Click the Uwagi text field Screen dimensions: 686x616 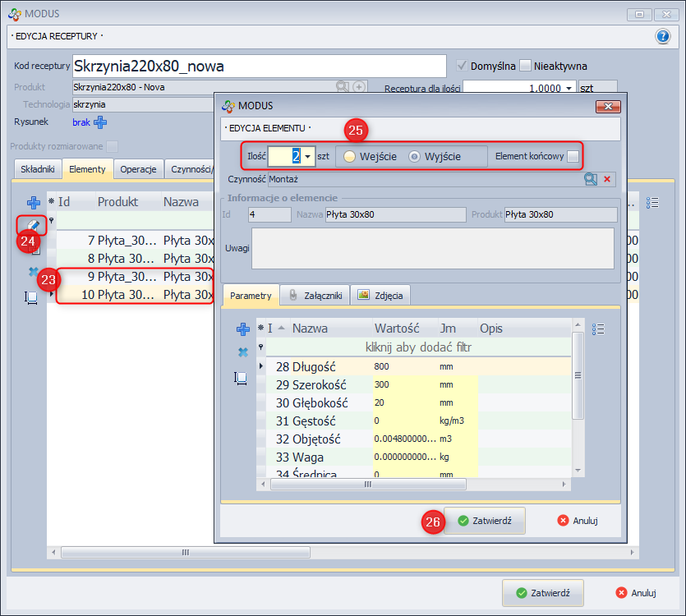pos(432,248)
